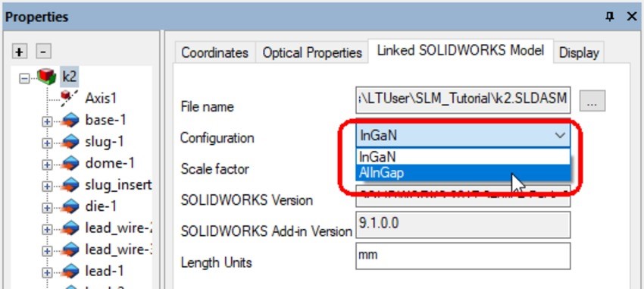
Task: Switch to the Optical Properties tab
Action: coord(312,52)
